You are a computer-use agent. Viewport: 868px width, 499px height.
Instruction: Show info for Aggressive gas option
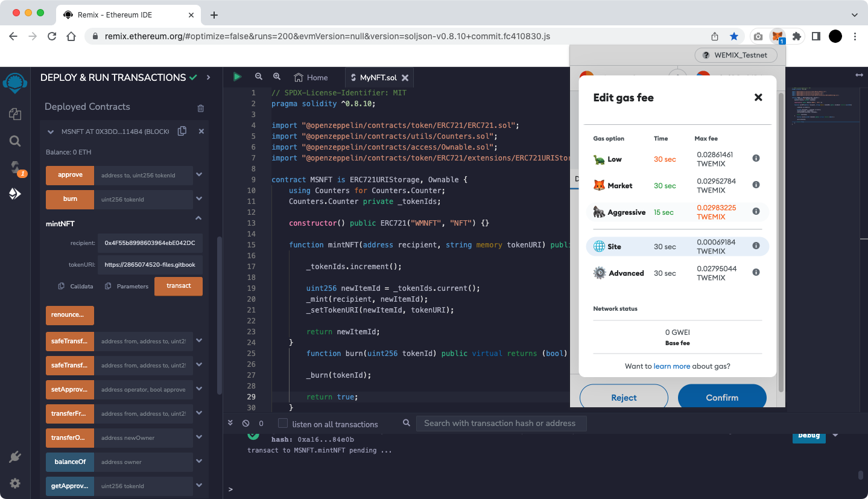click(x=756, y=211)
